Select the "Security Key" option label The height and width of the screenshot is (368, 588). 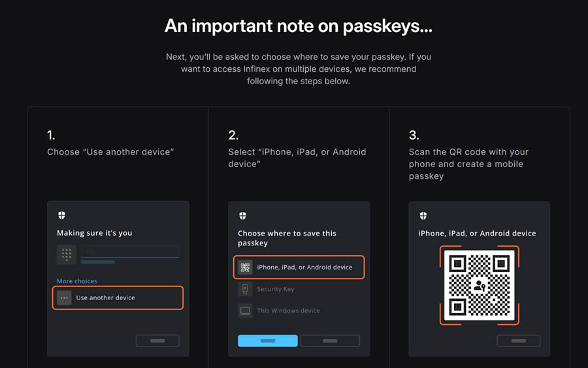pyautogui.click(x=275, y=289)
